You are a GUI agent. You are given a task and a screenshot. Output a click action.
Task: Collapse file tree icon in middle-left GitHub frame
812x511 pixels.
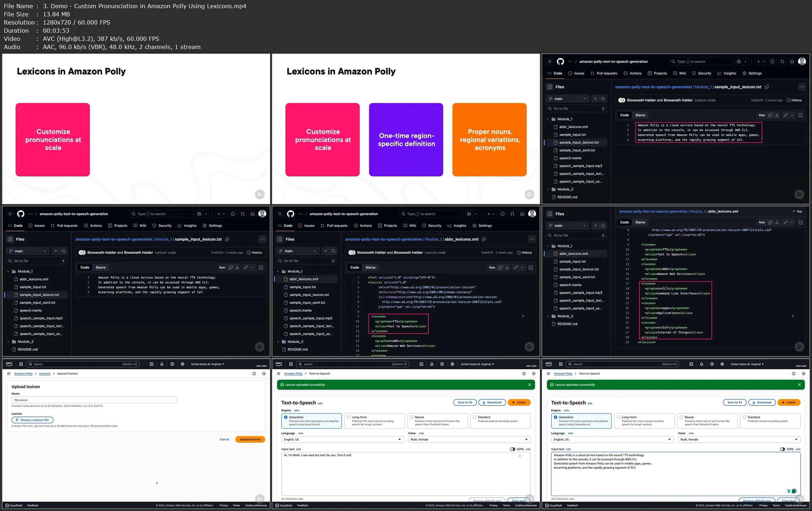point(10,239)
